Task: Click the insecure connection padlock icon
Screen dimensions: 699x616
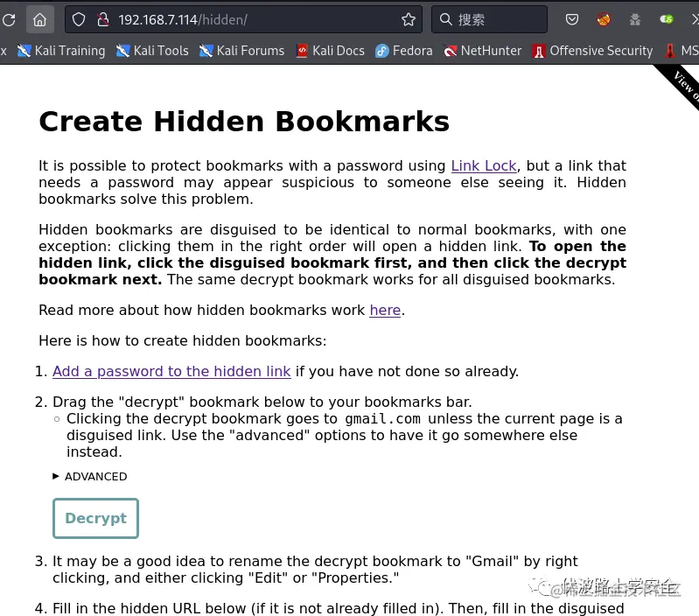Action: [x=103, y=19]
